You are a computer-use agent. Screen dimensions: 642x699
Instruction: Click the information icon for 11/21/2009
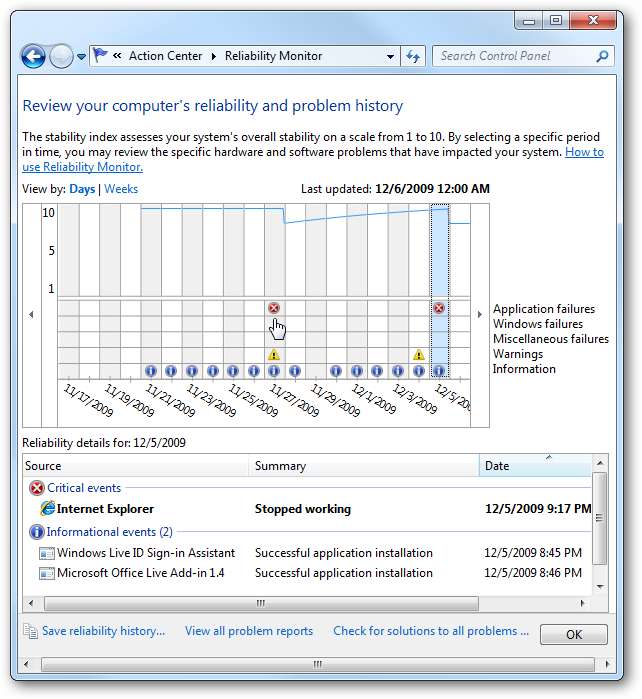pyautogui.click(x=151, y=371)
